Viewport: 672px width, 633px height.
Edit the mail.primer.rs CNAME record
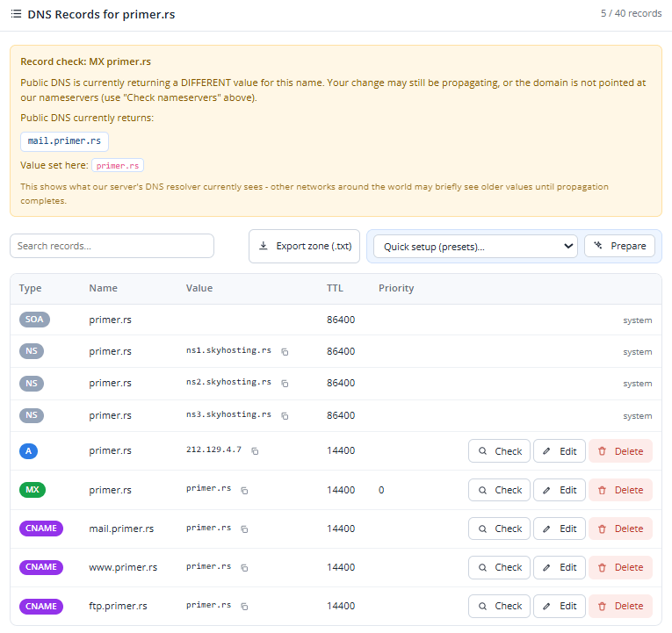[560, 529]
